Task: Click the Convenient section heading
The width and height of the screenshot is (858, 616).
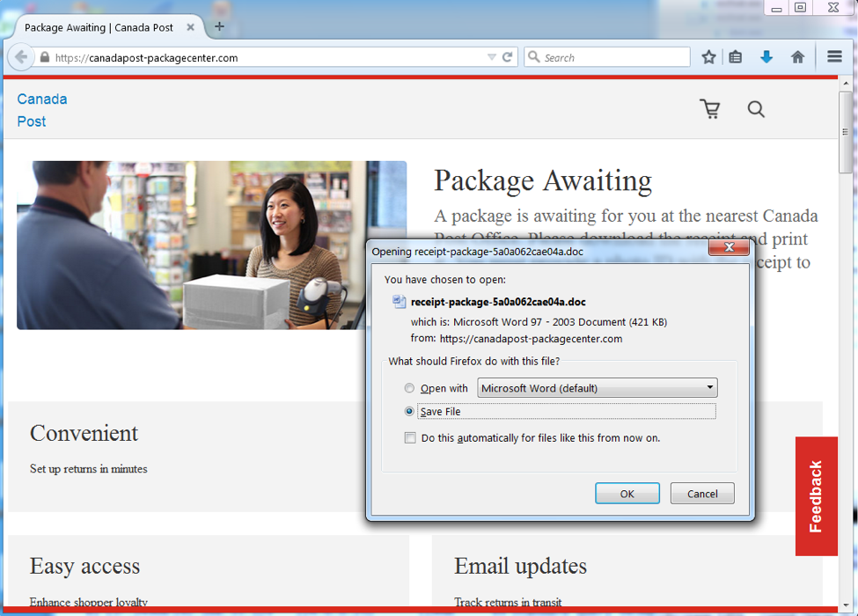Action: point(84,433)
